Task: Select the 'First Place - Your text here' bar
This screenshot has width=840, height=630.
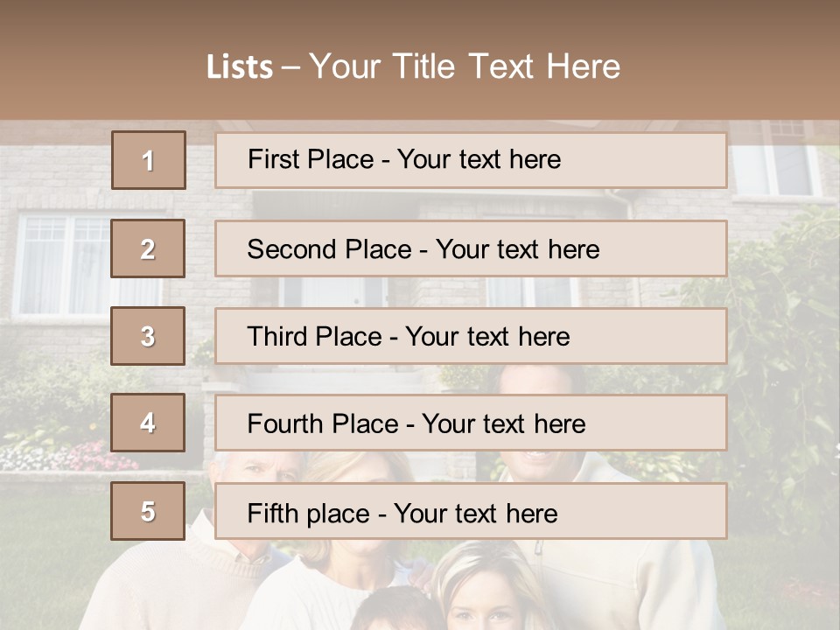Action: [x=471, y=160]
